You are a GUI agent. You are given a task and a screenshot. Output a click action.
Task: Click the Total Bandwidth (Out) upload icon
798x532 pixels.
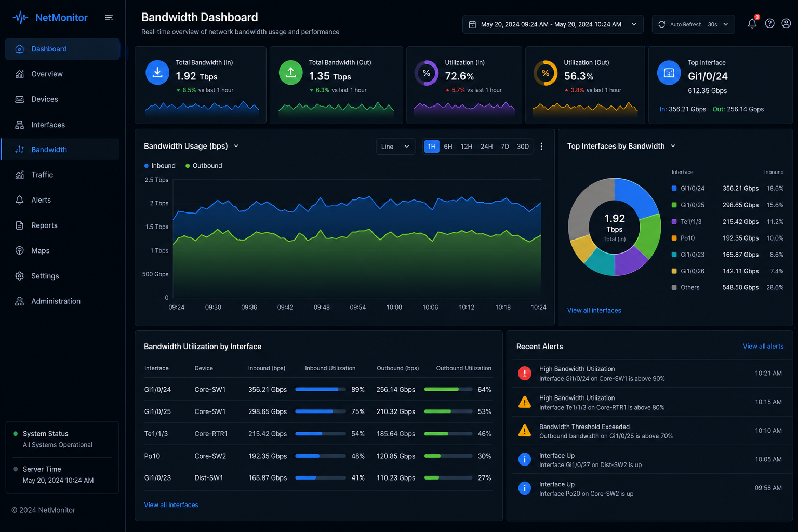pyautogui.click(x=291, y=72)
